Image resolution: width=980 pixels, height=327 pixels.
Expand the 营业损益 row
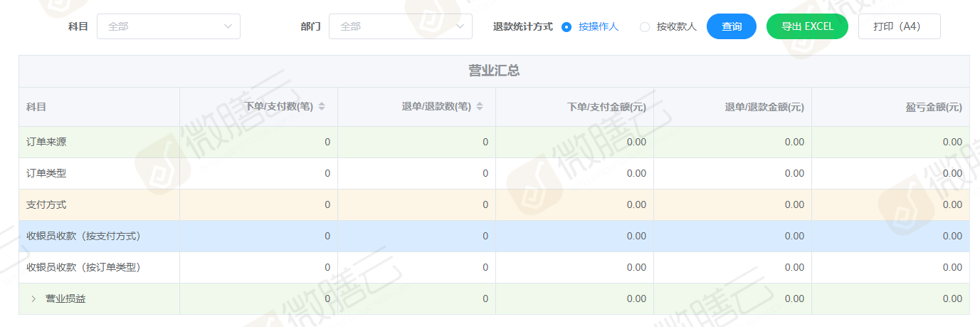33,299
